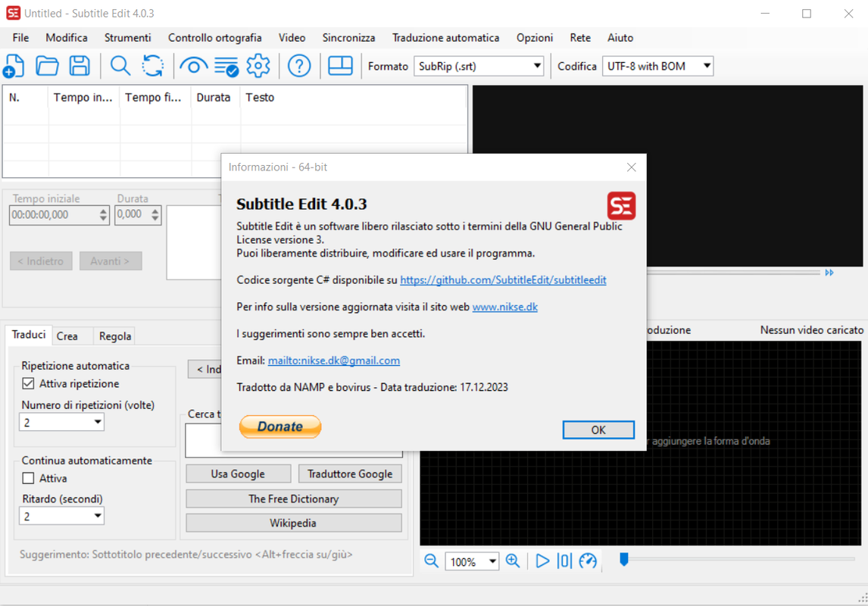
Task: Click the Tempo iniziale spinner arrows
Action: click(104, 214)
